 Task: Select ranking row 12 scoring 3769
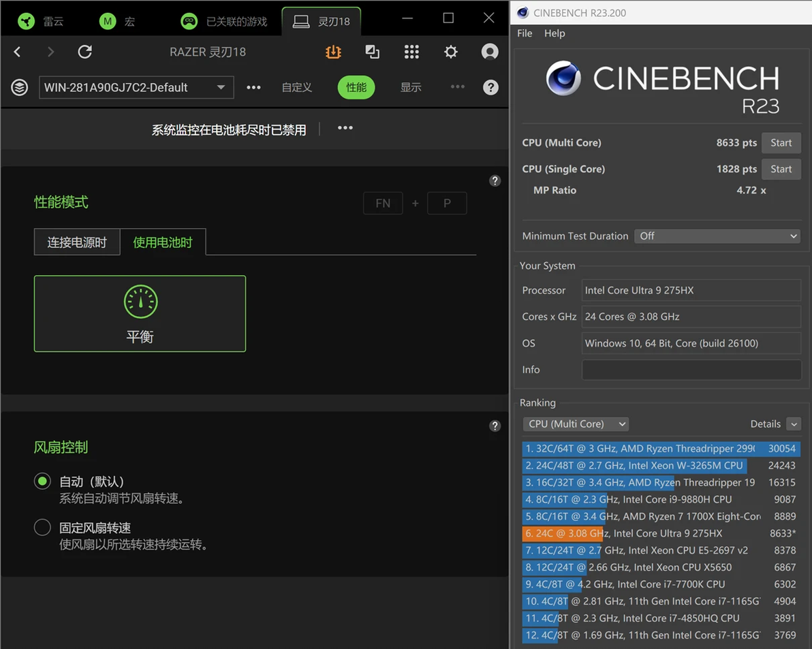coord(661,635)
